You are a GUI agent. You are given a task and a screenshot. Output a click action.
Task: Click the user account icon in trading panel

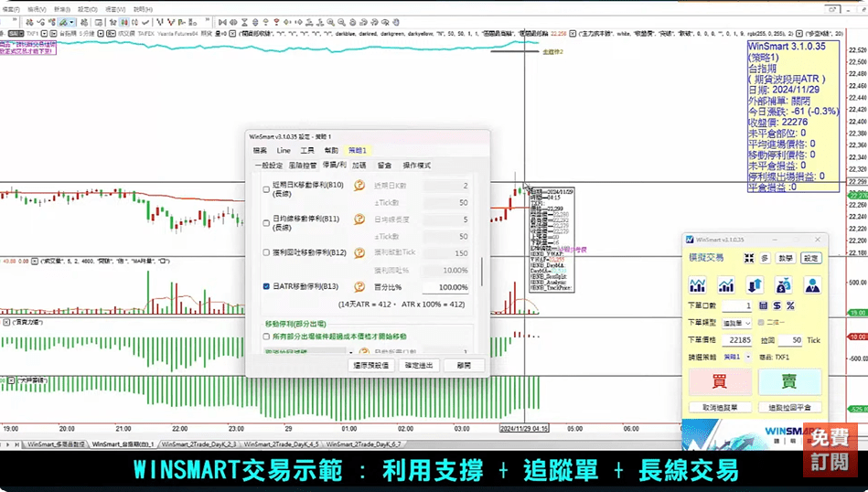(812, 285)
